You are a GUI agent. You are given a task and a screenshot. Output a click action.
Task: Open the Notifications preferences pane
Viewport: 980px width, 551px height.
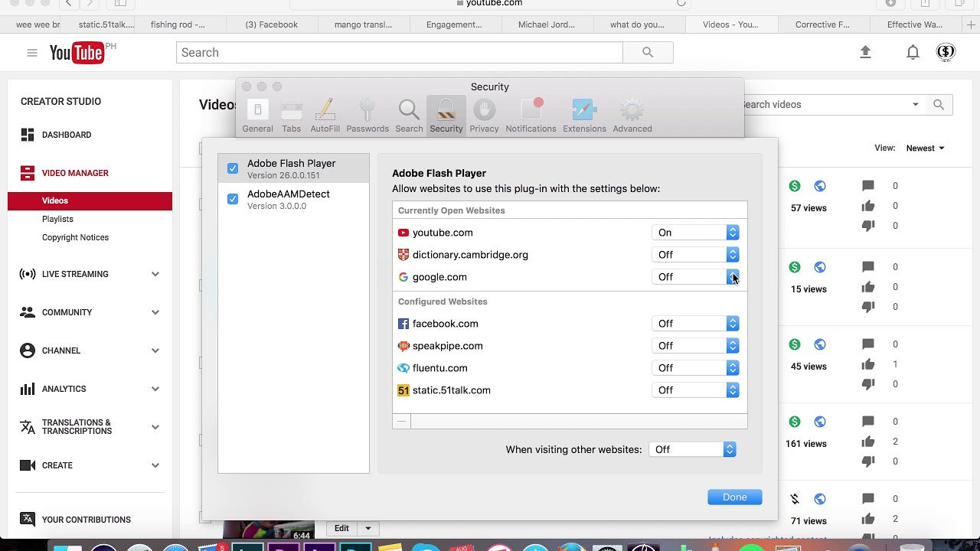coord(531,116)
